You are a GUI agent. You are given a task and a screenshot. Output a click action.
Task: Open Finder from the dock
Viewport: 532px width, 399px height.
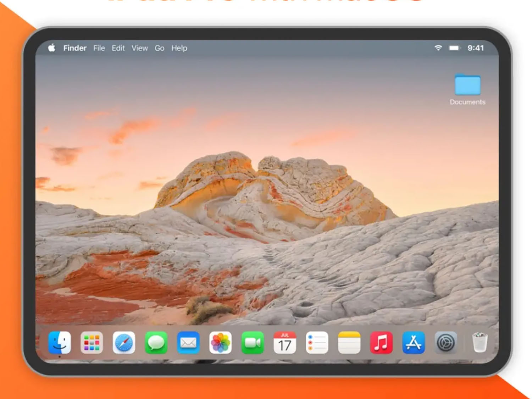pyautogui.click(x=60, y=343)
